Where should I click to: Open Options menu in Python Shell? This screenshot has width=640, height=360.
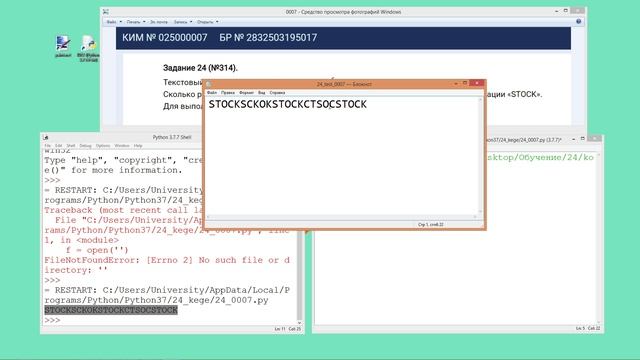[103, 146]
